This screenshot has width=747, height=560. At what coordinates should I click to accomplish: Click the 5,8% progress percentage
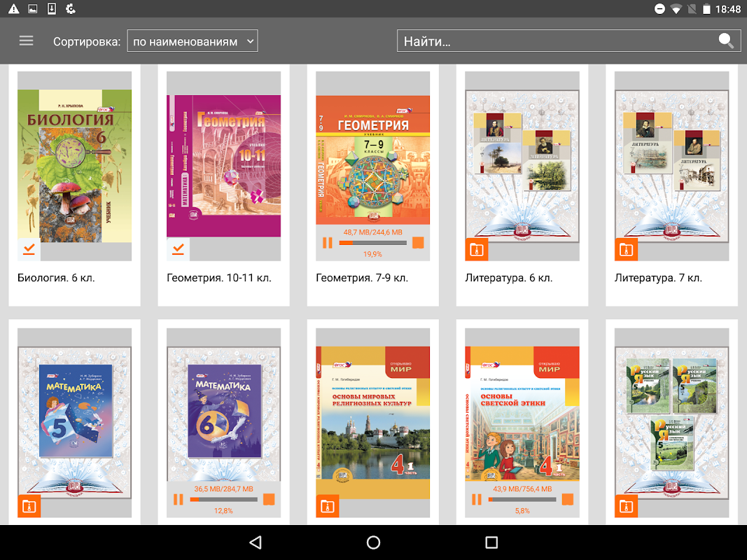pyautogui.click(x=522, y=511)
